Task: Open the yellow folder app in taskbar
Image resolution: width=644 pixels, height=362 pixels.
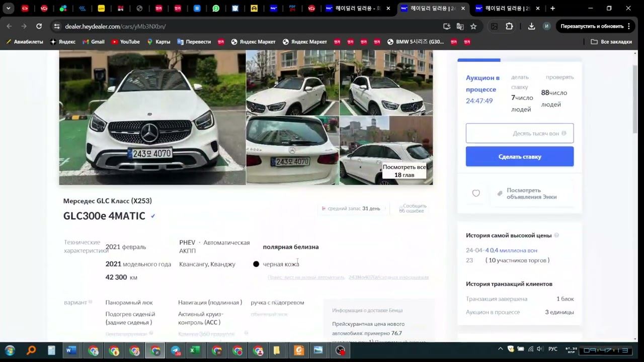Action: point(277,350)
